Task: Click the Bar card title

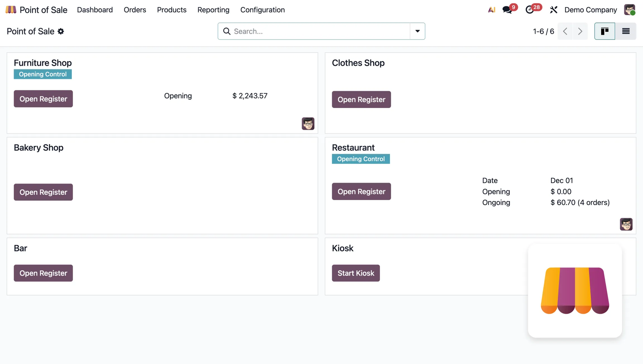Action: pos(20,248)
